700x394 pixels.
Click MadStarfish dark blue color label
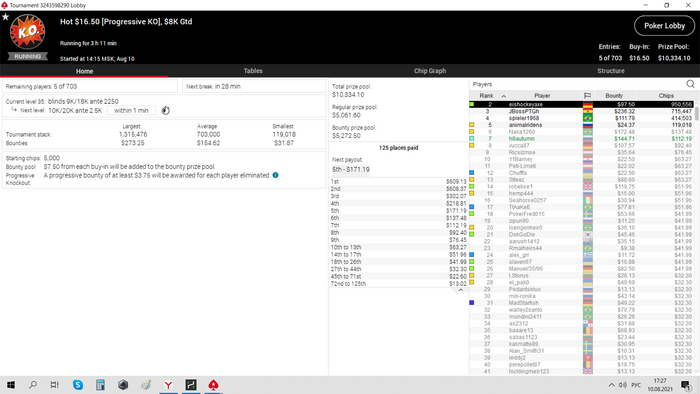(471, 303)
